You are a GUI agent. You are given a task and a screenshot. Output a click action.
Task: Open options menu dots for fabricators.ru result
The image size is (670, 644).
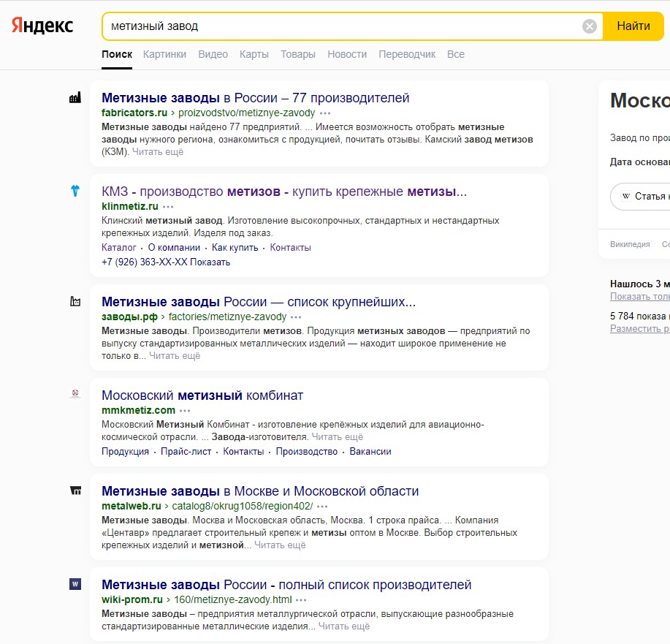coord(325,113)
